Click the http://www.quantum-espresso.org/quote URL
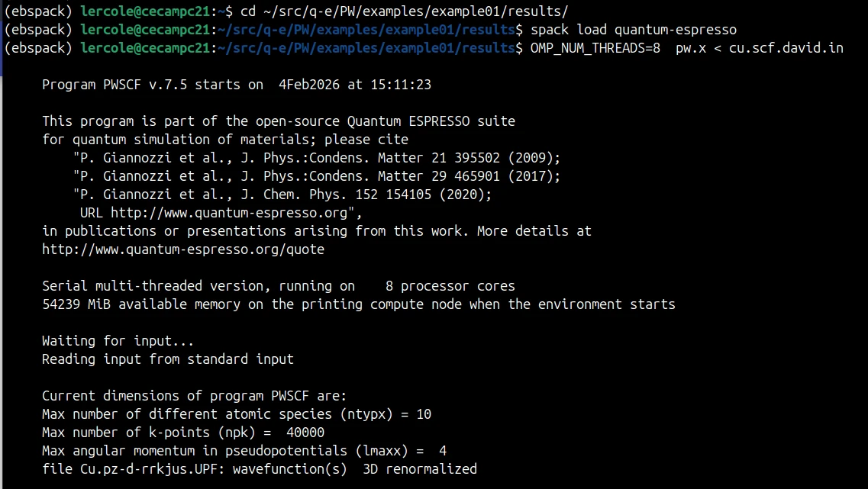868x489 pixels. coord(183,249)
